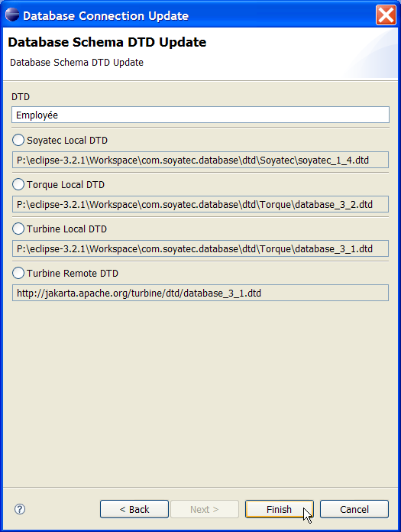This screenshot has width=401, height=532.
Task: Click the Database Schema DTD Update heading
Action: (x=107, y=42)
